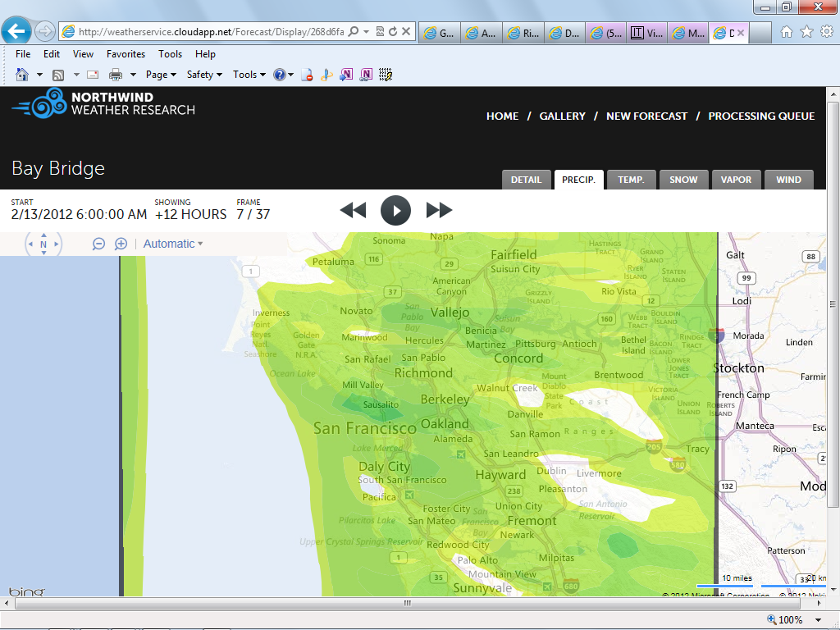The image size is (840, 630).
Task: Go to the GALLERY link
Action: click(562, 116)
